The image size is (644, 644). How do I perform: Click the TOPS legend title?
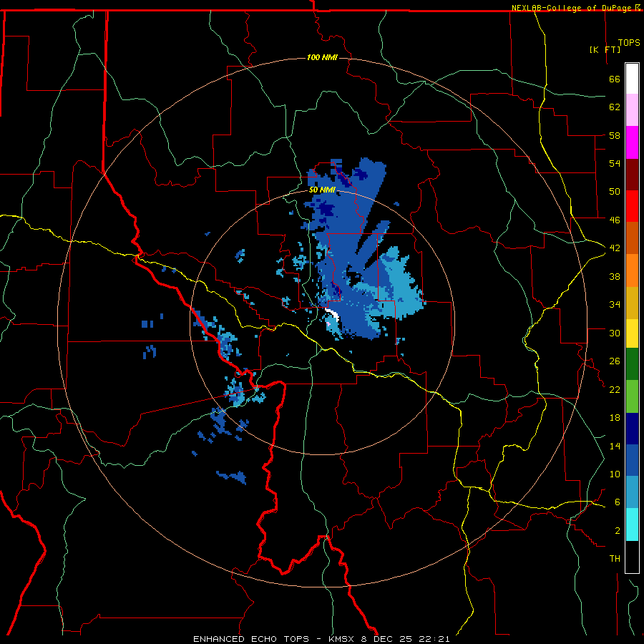tap(629, 42)
